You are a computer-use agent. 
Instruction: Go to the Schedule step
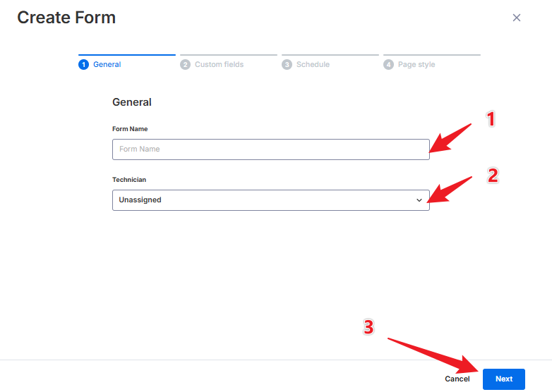coord(313,65)
